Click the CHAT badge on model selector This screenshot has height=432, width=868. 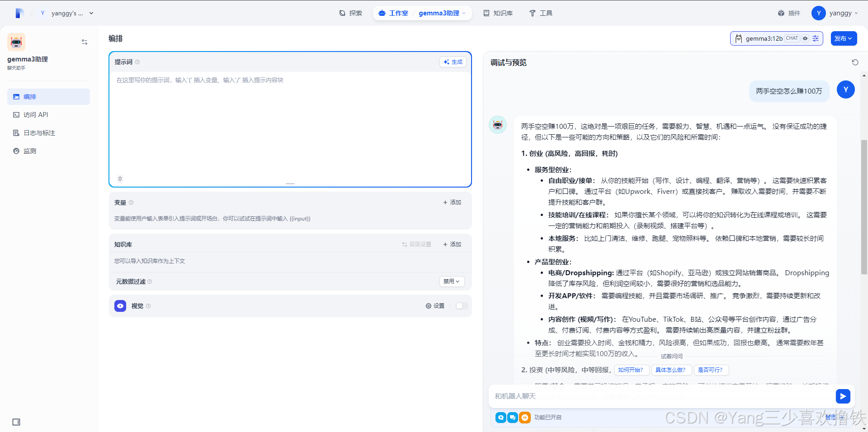792,38
